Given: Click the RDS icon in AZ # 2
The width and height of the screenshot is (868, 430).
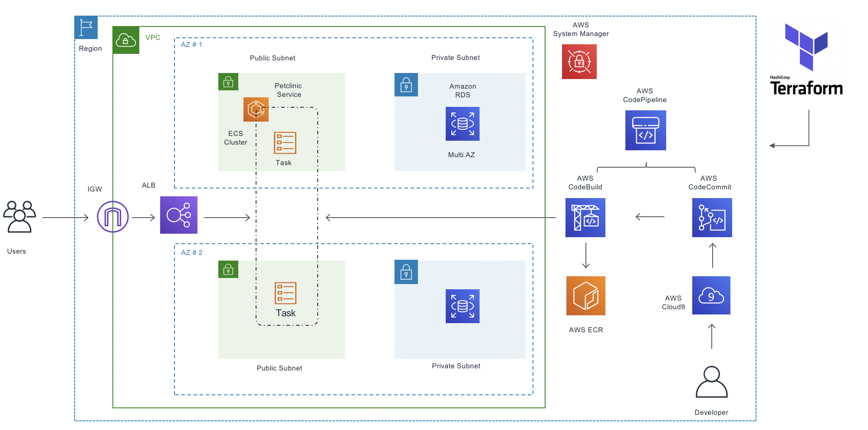Looking at the screenshot, I should [463, 306].
